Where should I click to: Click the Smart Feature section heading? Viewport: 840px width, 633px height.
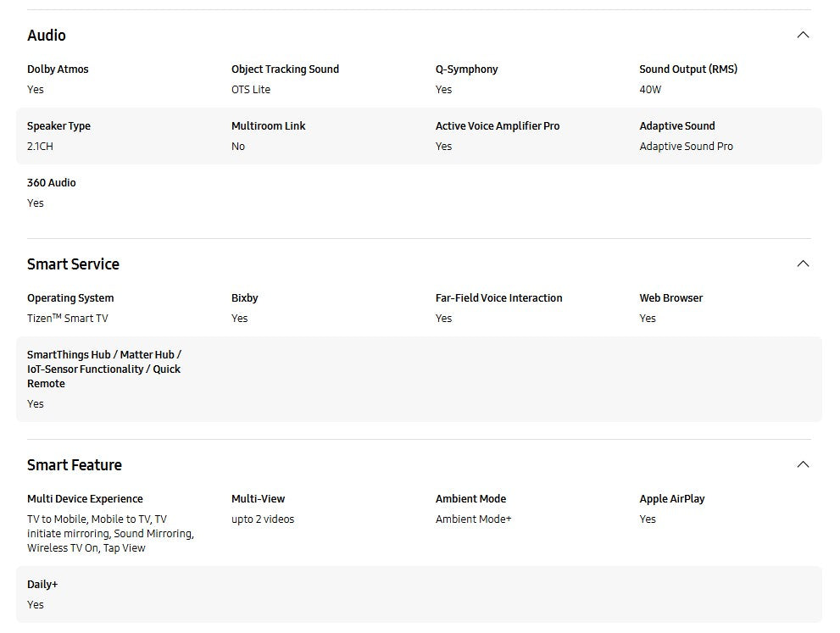point(75,465)
